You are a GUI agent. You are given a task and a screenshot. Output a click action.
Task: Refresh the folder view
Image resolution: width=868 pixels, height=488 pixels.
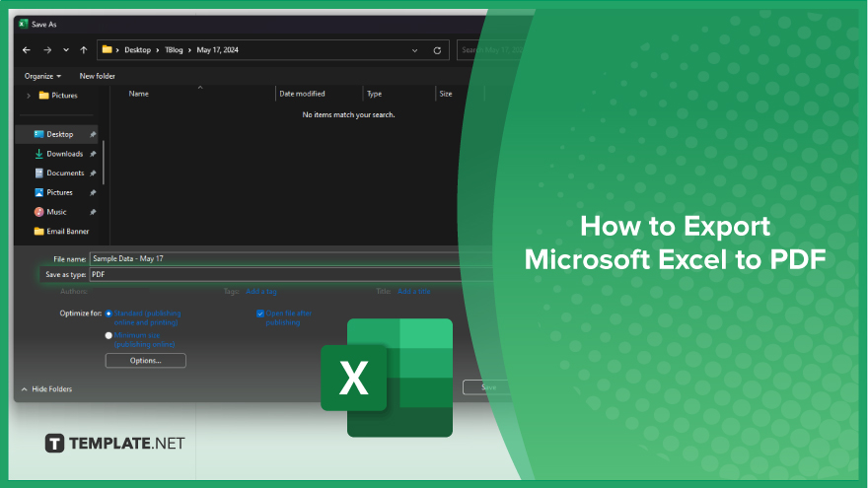coord(437,50)
